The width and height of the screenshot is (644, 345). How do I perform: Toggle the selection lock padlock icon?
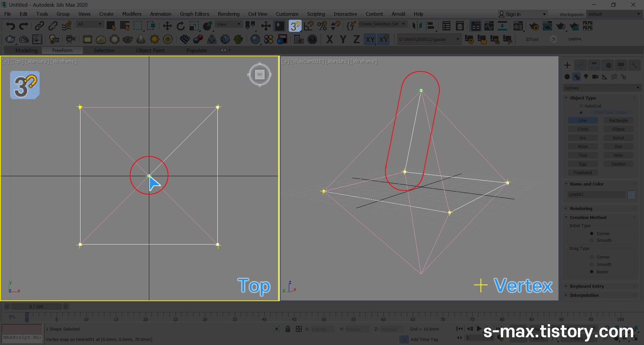click(288, 329)
